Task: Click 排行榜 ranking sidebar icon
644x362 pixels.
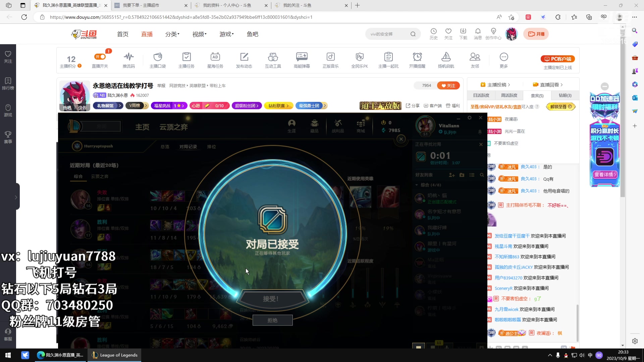Action: click(x=8, y=84)
